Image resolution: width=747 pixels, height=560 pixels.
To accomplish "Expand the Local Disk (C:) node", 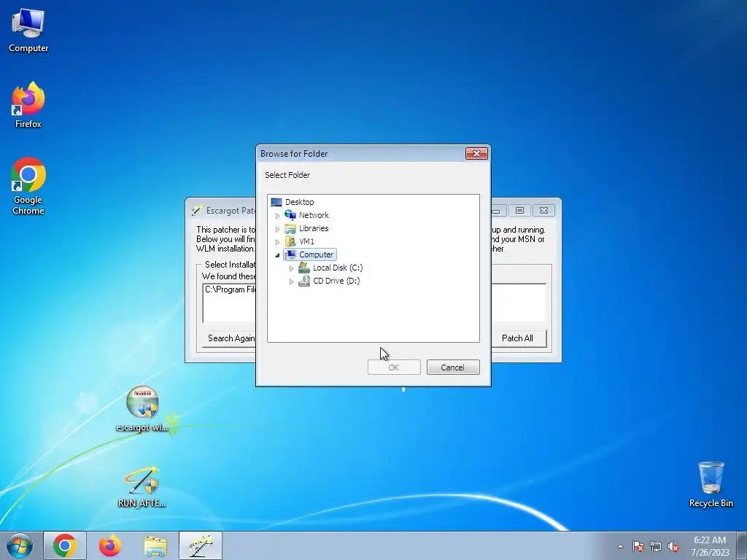I will [292, 268].
